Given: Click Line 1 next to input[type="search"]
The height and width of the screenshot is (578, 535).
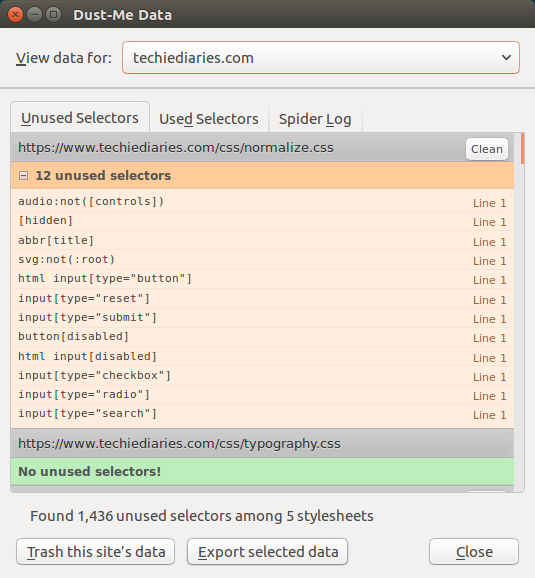Looking at the screenshot, I should tap(489, 415).
